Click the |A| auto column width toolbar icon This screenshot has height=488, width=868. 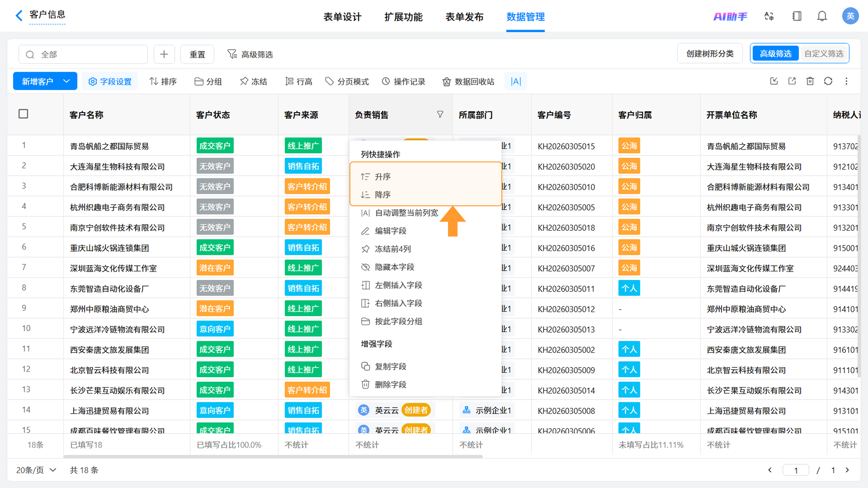pyautogui.click(x=516, y=81)
